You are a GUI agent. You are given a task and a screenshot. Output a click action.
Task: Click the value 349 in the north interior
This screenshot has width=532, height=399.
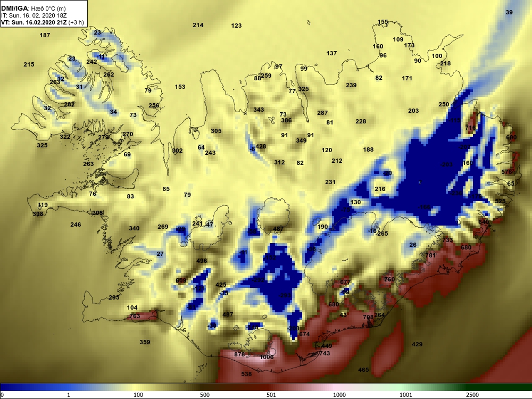[x=301, y=140]
